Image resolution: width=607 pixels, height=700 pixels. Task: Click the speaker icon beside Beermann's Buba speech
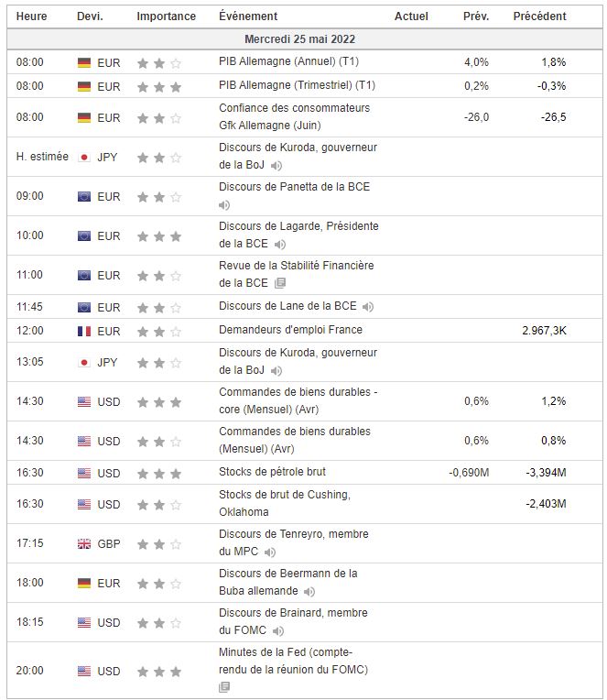point(309,592)
